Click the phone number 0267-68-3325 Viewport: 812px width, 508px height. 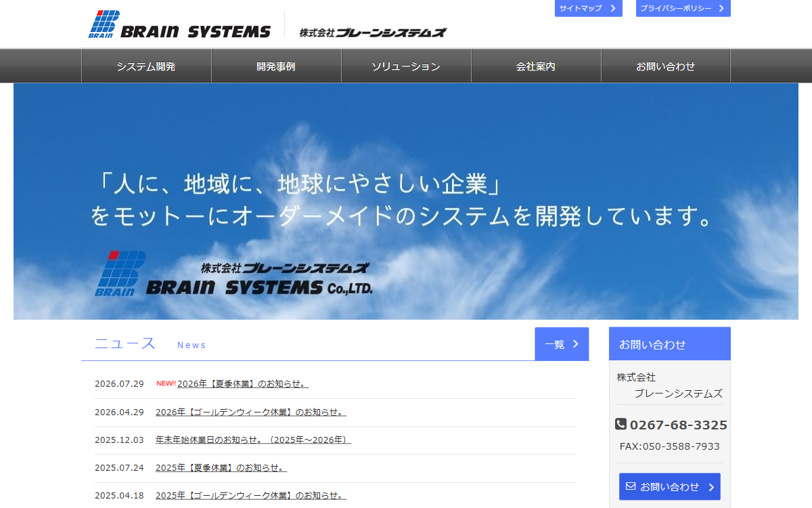tap(679, 425)
